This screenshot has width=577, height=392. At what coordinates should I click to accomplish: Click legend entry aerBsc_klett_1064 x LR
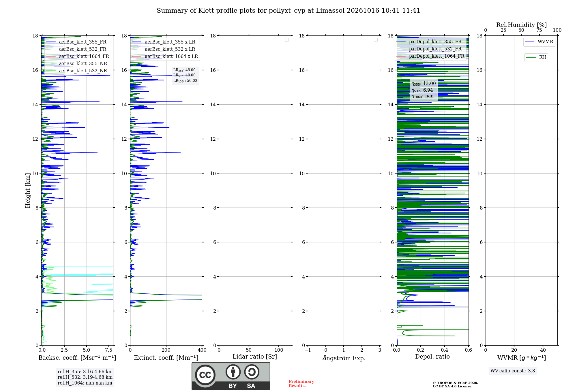[165, 56]
